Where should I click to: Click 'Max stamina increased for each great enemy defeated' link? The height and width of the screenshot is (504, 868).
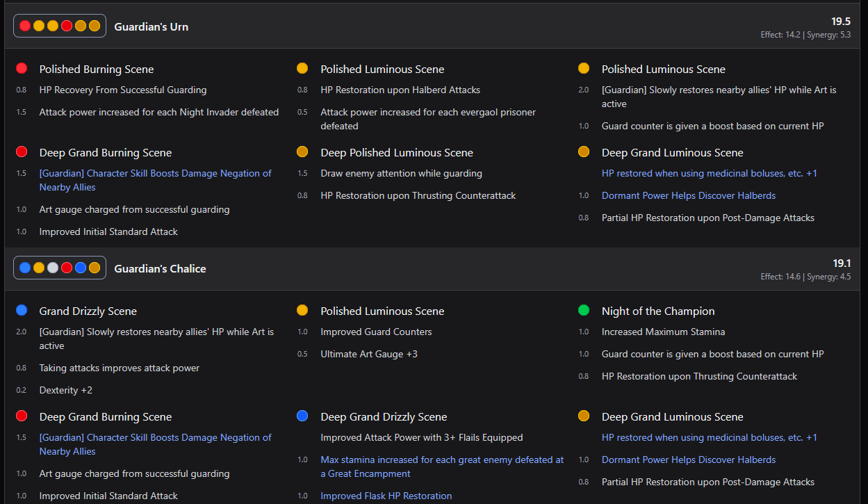pos(442,466)
